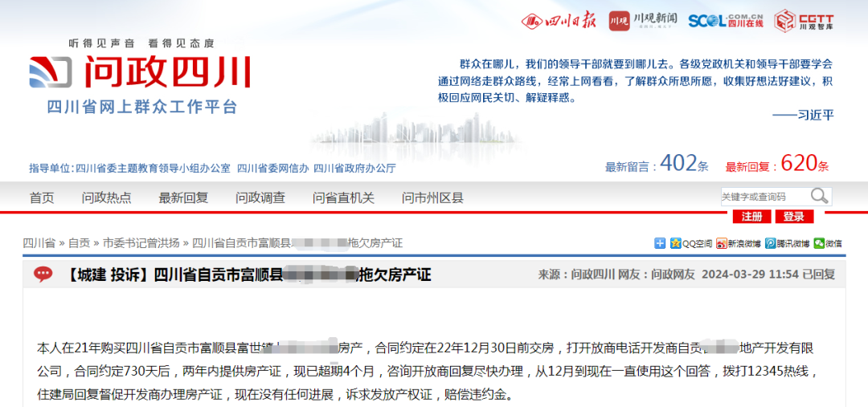Click the 市委书记曾洪扬 breadcrumb link
This screenshot has height=407, width=868.
(141, 242)
